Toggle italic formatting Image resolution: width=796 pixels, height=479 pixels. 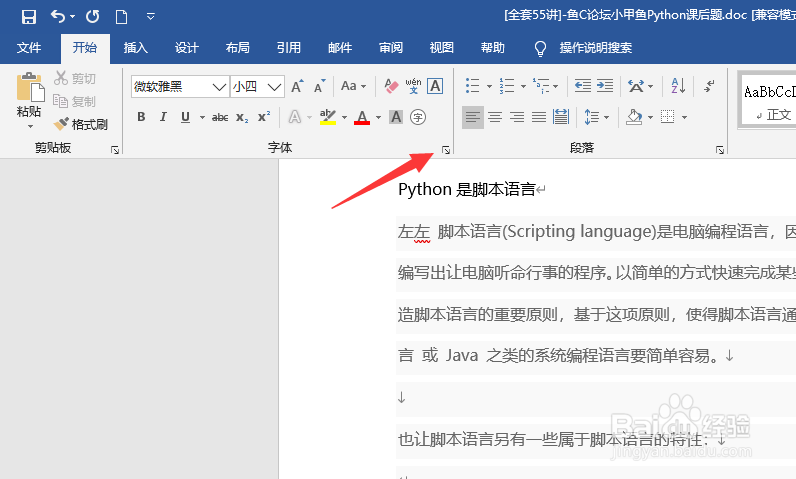point(163,117)
